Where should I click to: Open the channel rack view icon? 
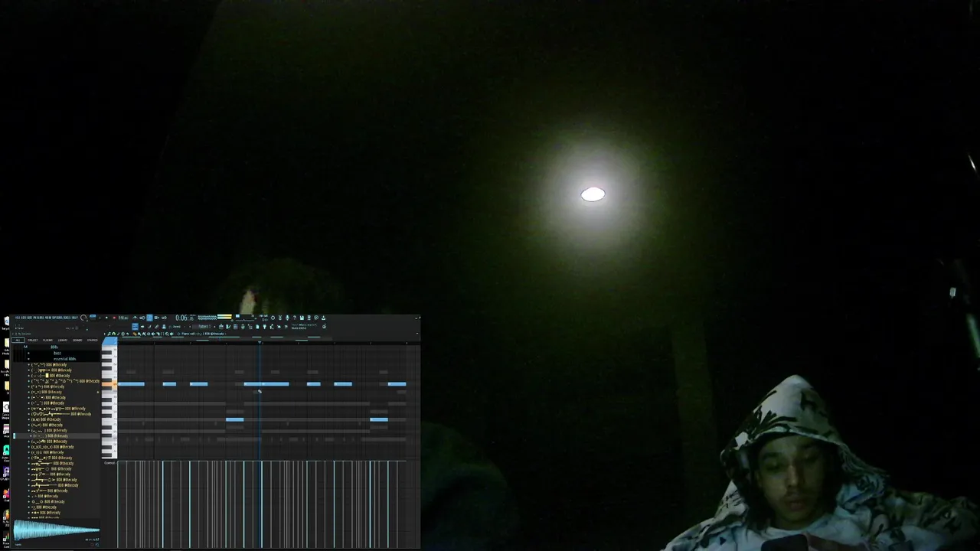coord(236,327)
